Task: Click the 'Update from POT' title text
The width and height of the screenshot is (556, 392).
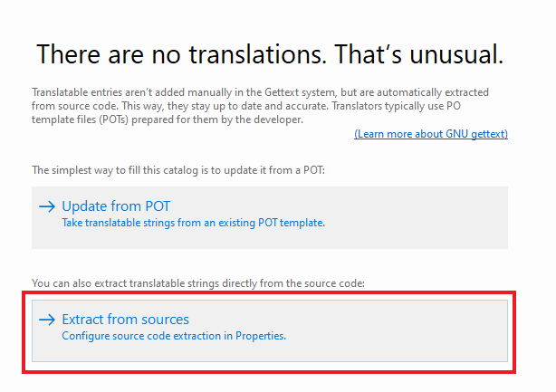Action: pyautogui.click(x=116, y=206)
